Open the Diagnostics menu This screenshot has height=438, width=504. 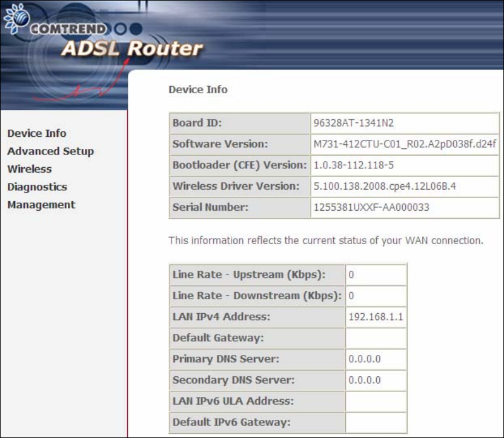pyautogui.click(x=38, y=187)
